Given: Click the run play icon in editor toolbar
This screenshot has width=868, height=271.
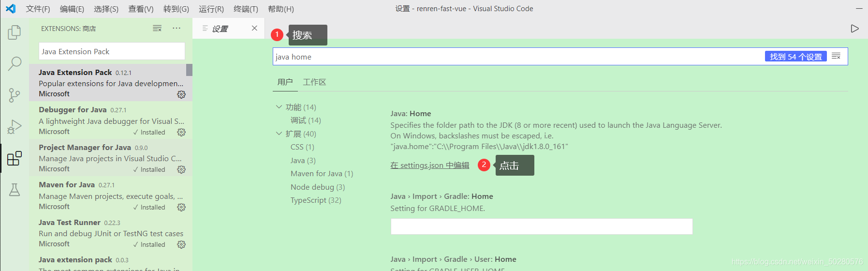Looking at the screenshot, I should pyautogui.click(x=854, y=29).
